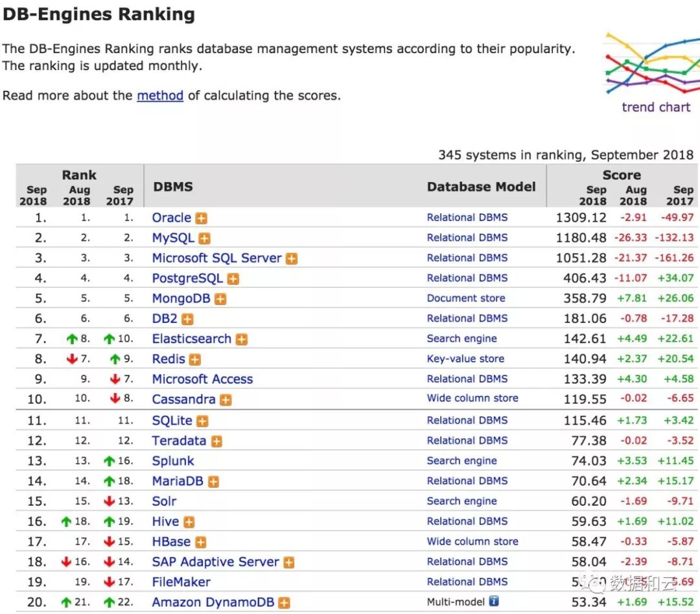Click the plus icon beside PostgreSQL
Viewport: 700px width, 614px height.
[x=233, y=279]
